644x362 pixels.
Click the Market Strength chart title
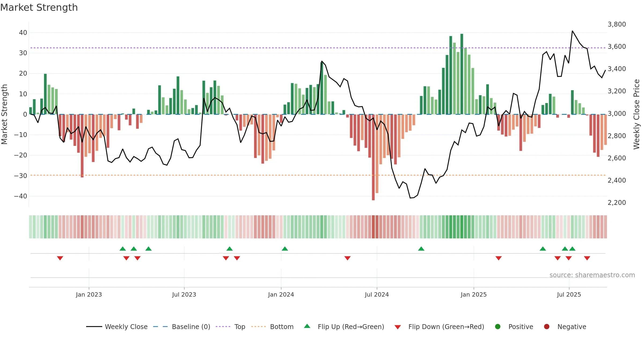(x=39, y=7)
